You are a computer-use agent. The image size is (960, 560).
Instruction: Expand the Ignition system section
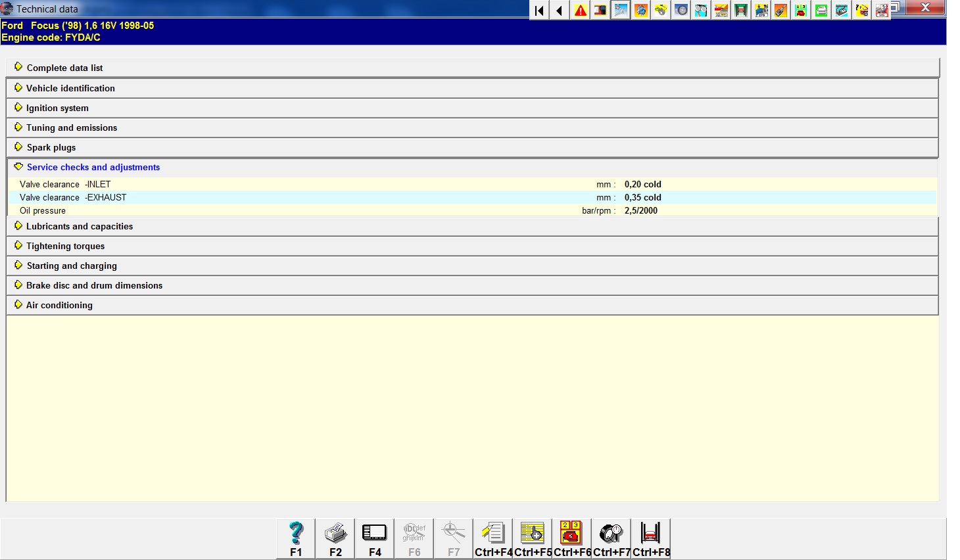pyautogui.click(x=57, y=108)
